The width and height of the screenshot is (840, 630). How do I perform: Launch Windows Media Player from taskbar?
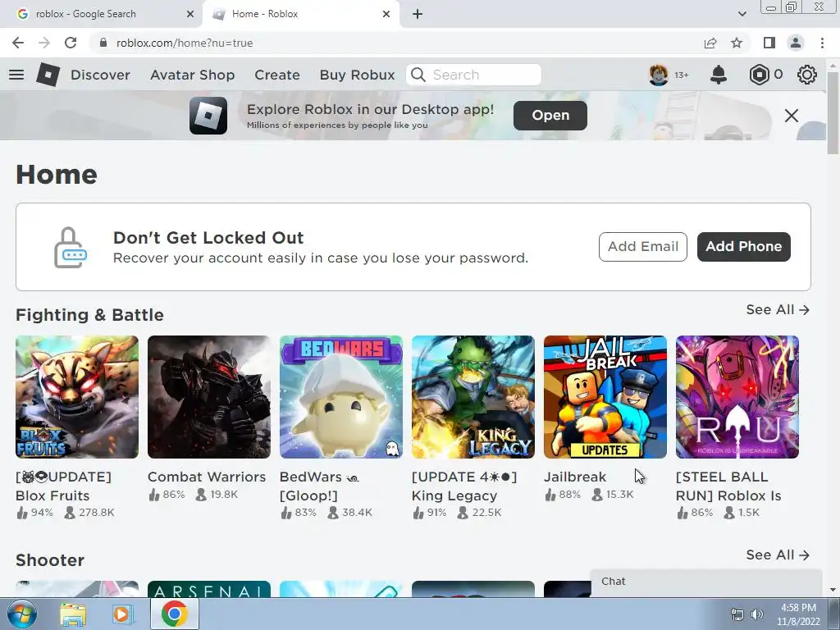point(123,614)
